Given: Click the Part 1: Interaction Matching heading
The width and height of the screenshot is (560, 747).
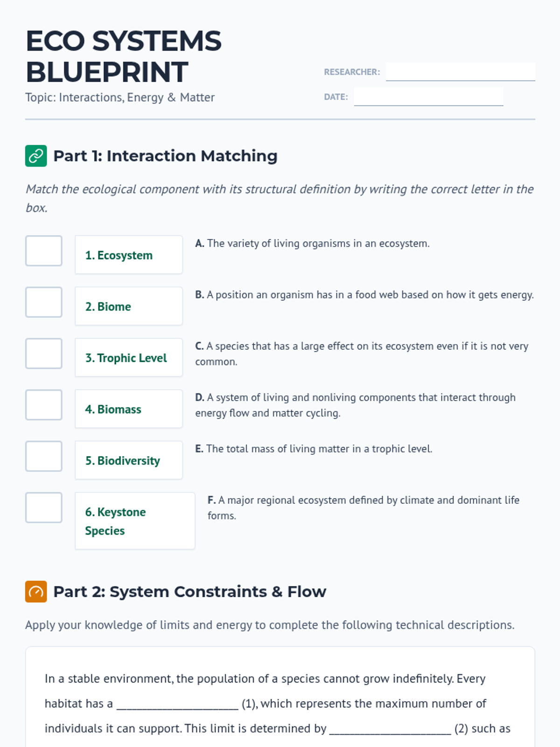Looking at the screenshot, I should click(x=165, y=156).
